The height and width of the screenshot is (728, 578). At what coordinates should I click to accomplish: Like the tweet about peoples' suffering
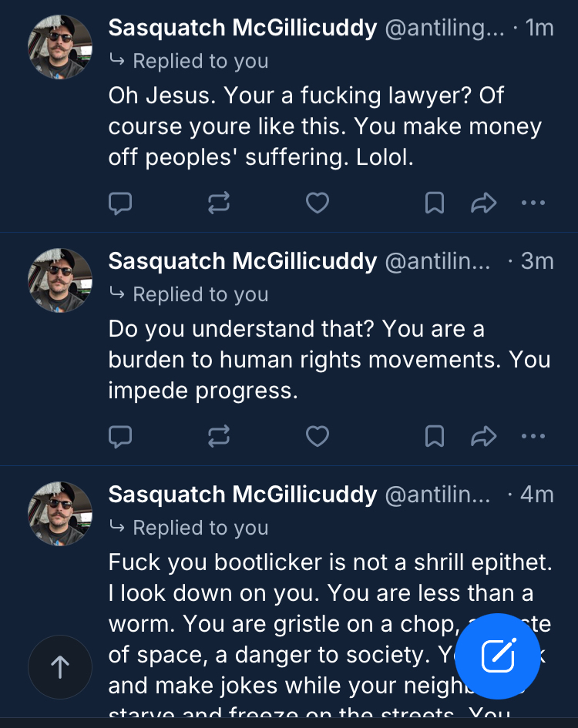[x=318, y=203]
